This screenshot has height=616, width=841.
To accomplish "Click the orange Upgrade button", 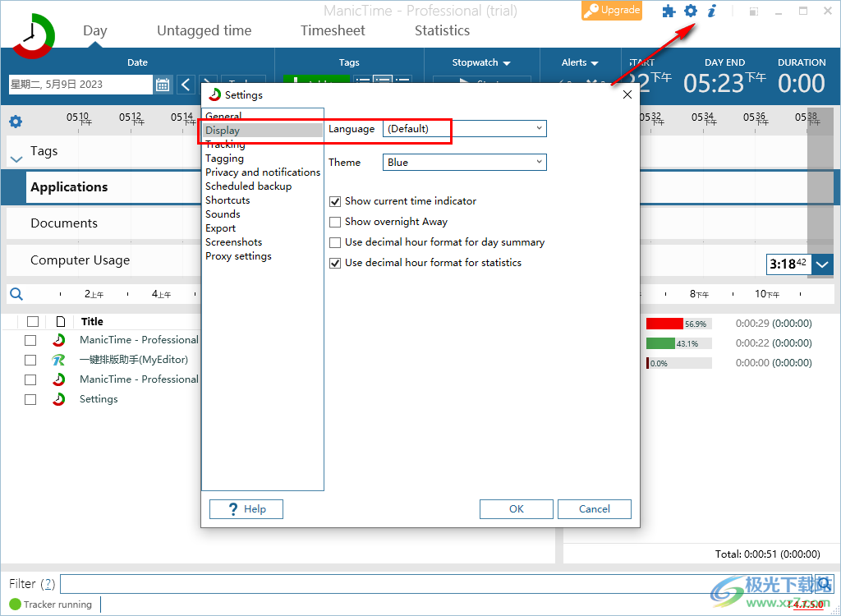I will pos(612,10).
